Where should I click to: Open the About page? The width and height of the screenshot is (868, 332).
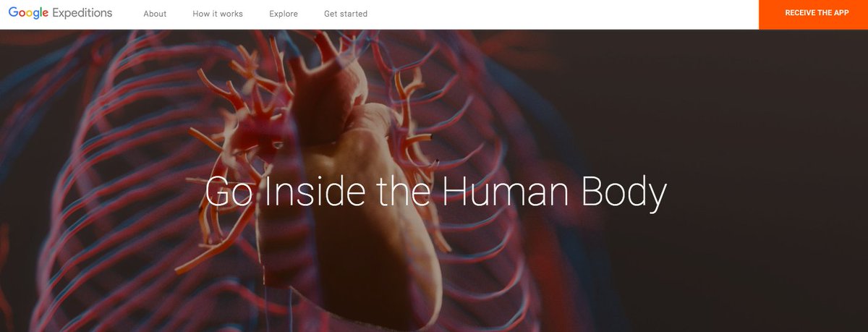155,14
